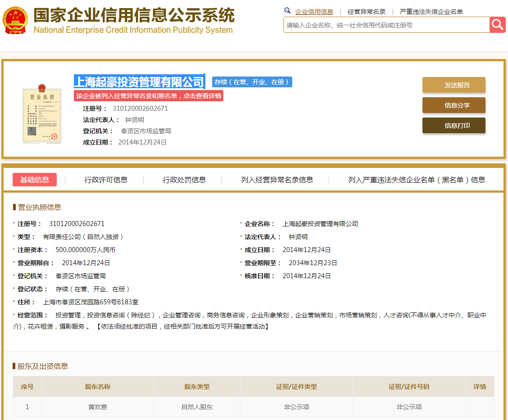
Task: Select the 企业信用信息 navigation item
Action: click(x=314, y=11)
